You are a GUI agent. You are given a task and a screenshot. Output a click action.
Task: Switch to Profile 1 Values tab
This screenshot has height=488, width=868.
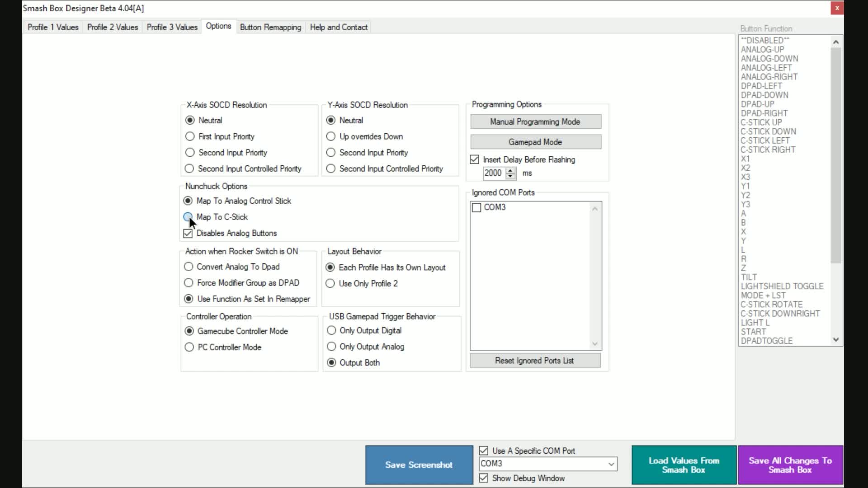coord(53,27)
